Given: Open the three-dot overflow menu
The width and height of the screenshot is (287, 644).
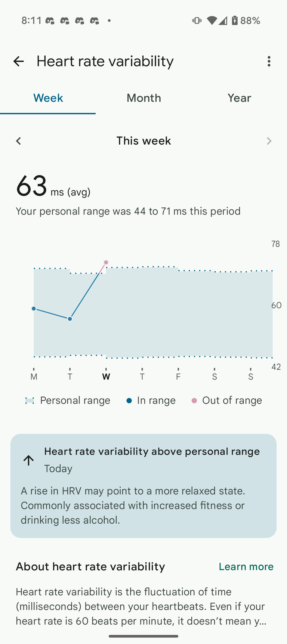Looking at the screenshot, I should coord(269,61).
